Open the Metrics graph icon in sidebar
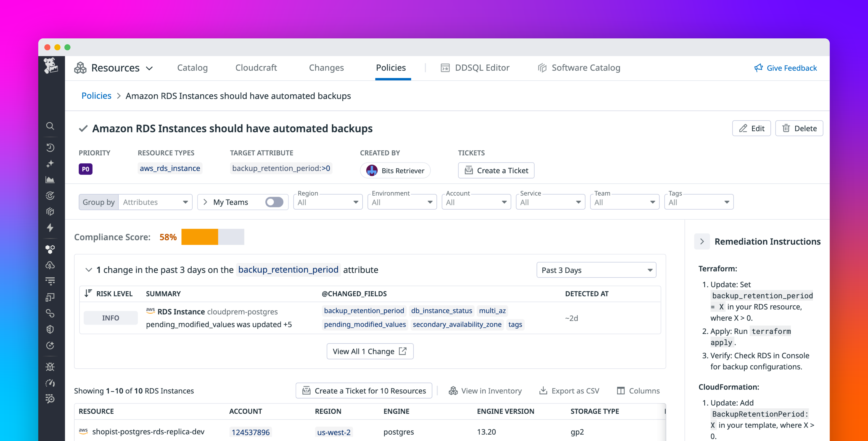 50,179
